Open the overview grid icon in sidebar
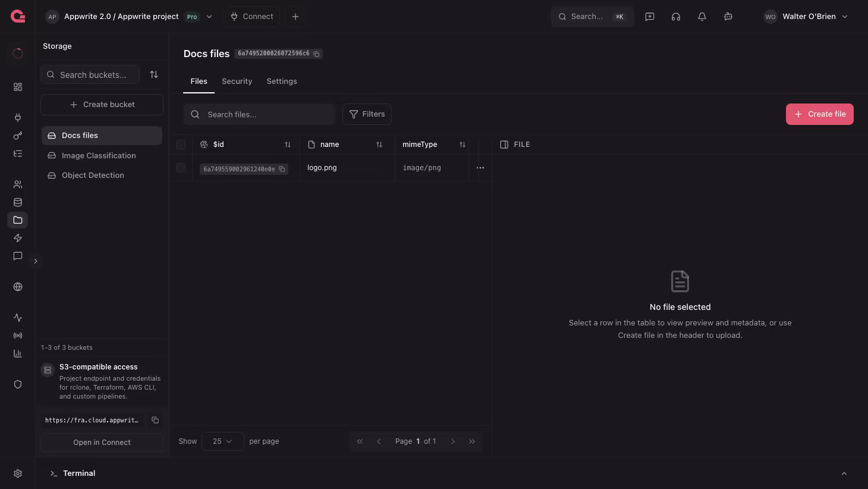Image resolution: width=868 pixels, height=489 pixels. click(18, 87)
